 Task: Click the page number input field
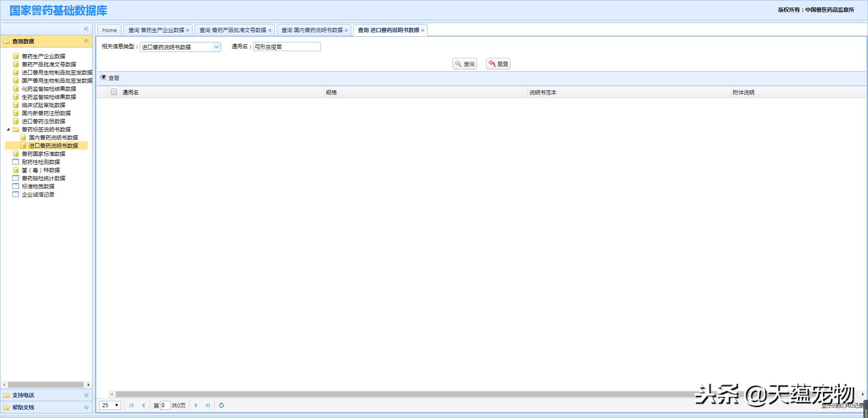click(x=165, y=405)
